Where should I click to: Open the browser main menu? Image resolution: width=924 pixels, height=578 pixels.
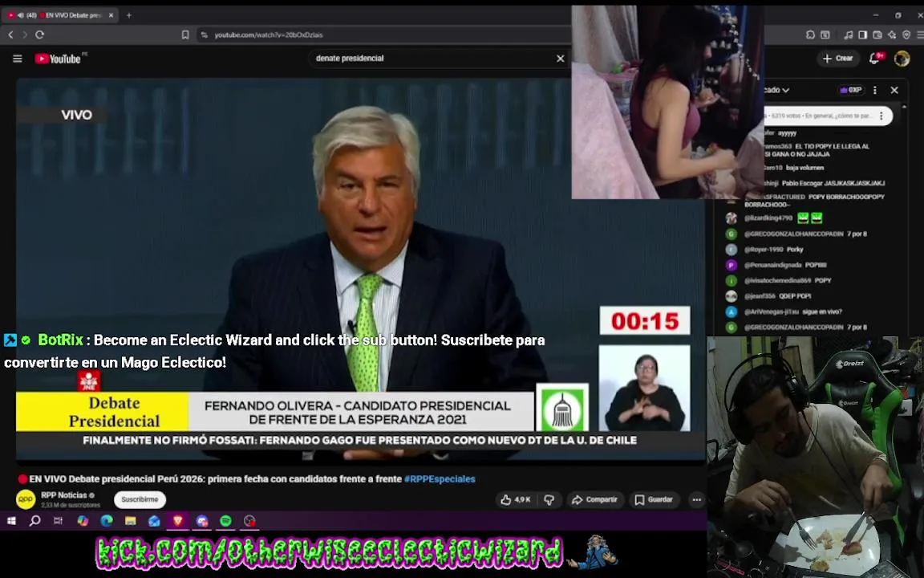click(920, 35)
